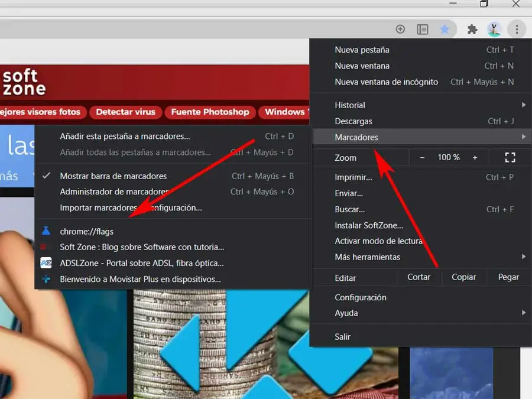Screen dimensions: 532x399
Task: Restore down the browser window
Action: [484, 4]
